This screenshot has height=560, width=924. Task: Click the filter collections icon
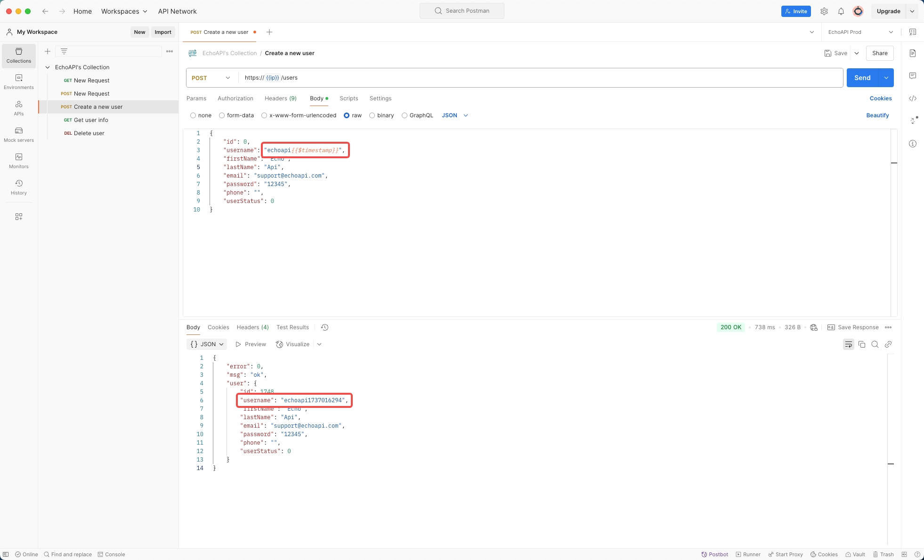coord(64,51)
